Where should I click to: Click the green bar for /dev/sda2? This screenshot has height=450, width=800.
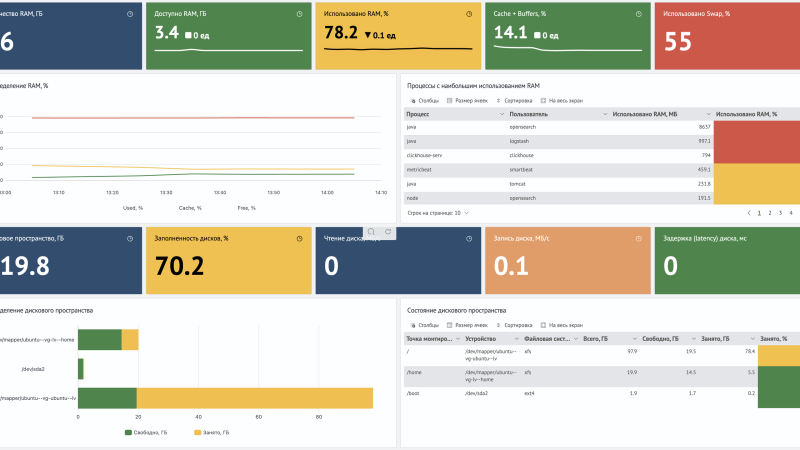[x=80, y=369]
